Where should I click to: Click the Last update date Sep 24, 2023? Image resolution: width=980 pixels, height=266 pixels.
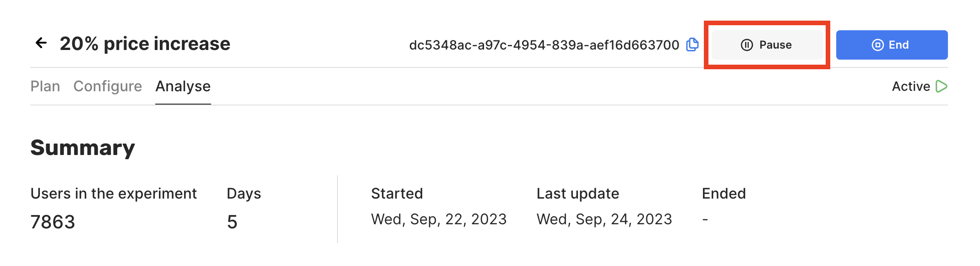pos(604,219)
